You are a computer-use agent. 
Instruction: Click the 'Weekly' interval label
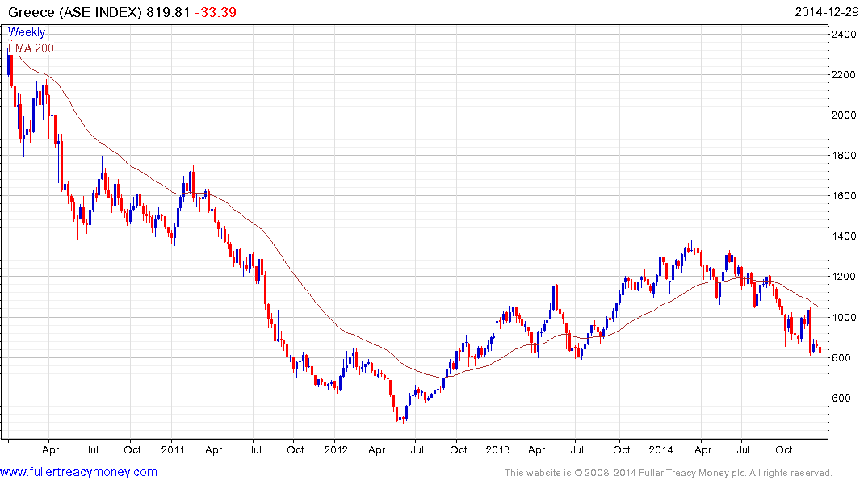click(27, 32)
